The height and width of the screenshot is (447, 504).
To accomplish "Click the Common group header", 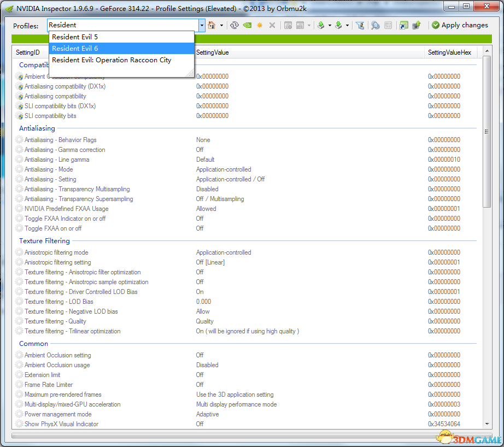I will [33, 344].
